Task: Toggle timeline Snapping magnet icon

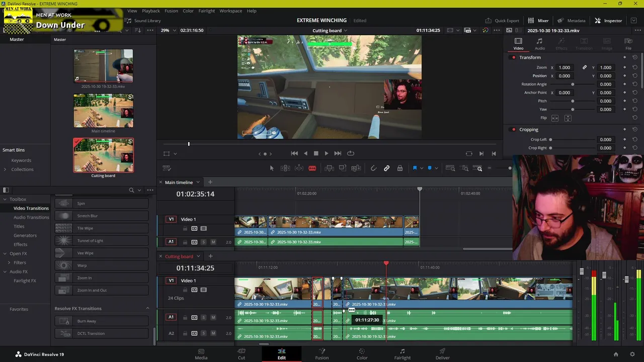Action: tap(373, 168)
